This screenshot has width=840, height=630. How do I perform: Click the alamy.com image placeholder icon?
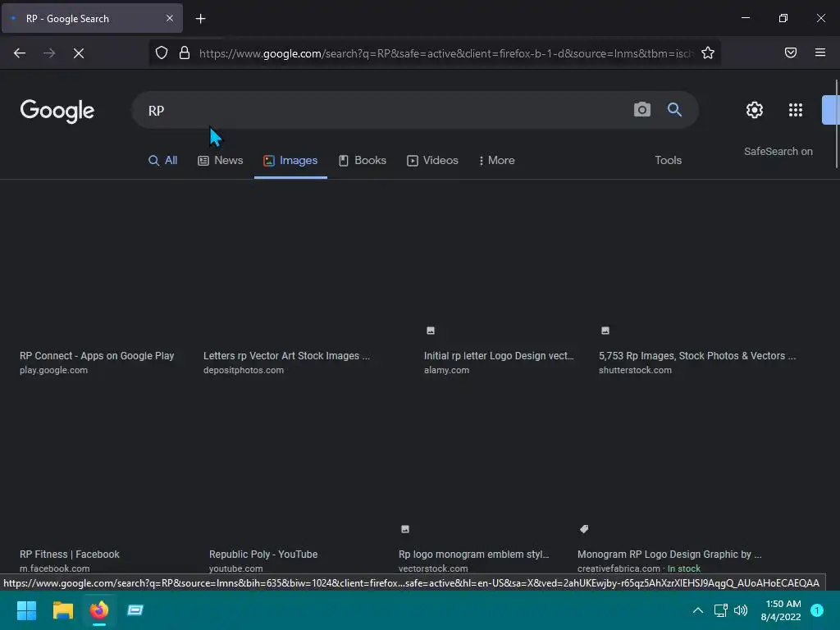click(x=430, y=331)
